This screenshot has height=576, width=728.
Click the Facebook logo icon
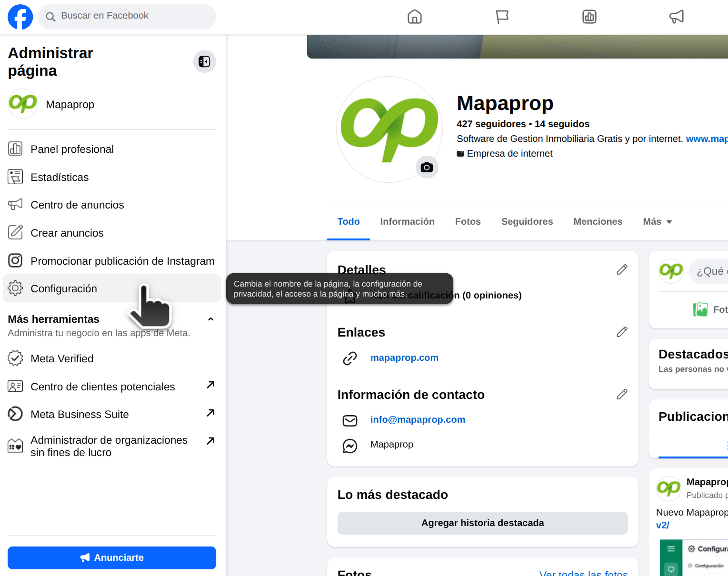point(20,17)
